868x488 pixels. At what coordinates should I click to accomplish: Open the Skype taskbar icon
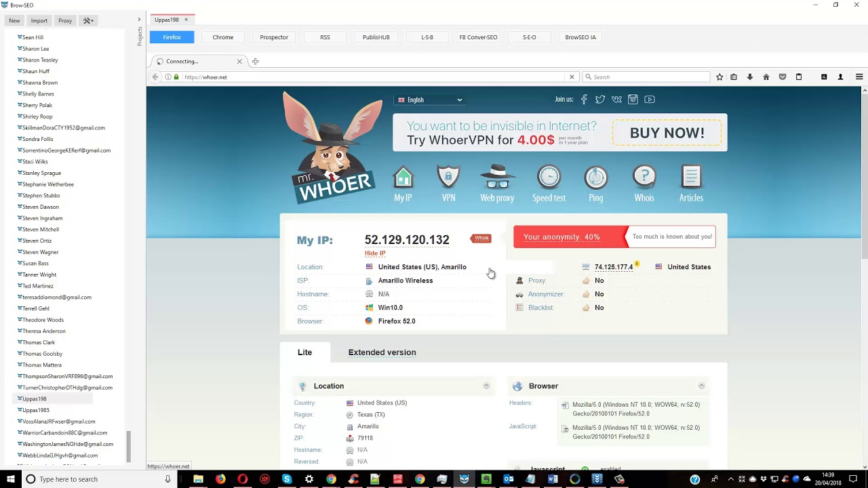coord(287,479)
